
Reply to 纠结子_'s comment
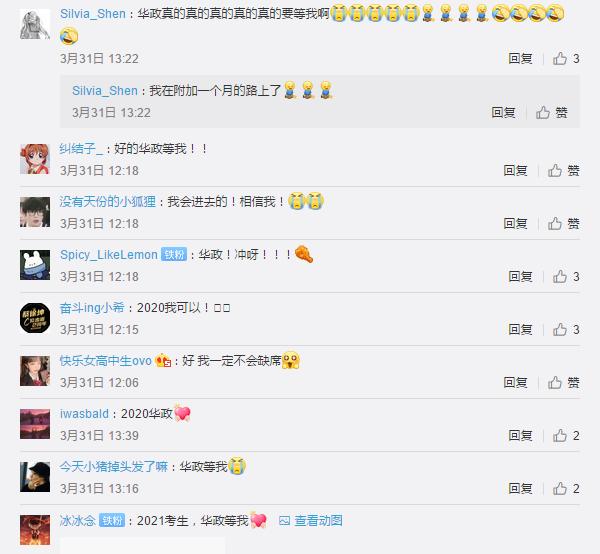(x=515, y=171)
